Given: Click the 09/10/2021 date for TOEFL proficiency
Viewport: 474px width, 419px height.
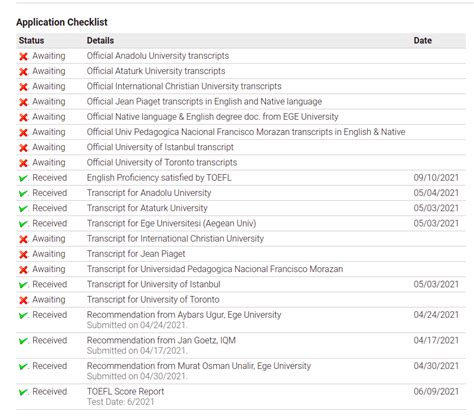Looking at the screenshot, I should click(436, 178).
